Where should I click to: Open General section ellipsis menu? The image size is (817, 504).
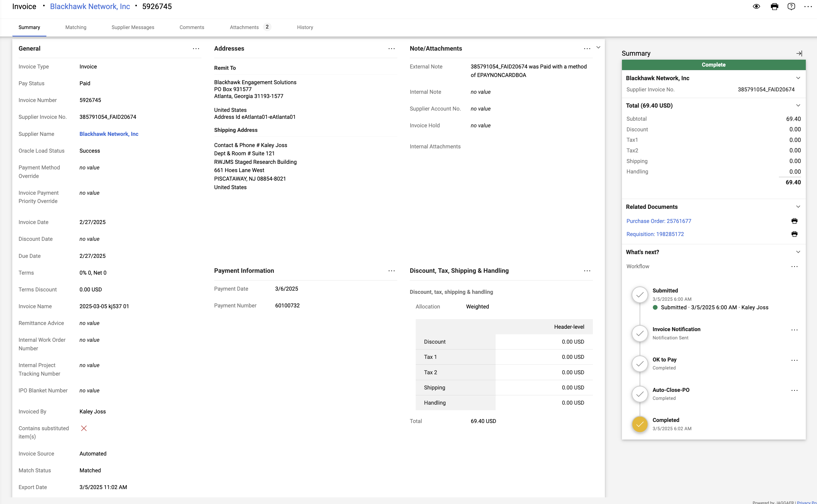pyautogui.click(x=196, y=49)
